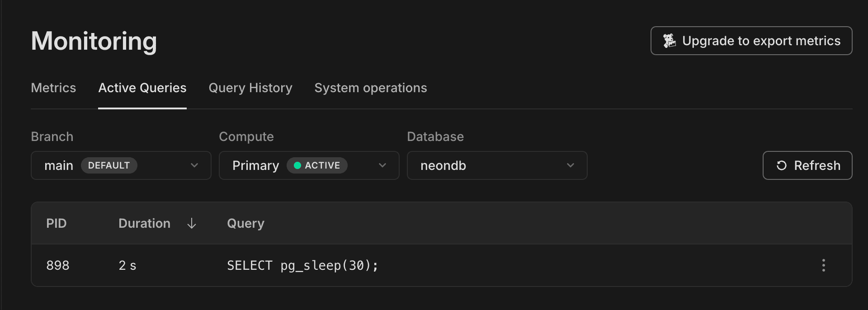The height and width of the screenshot is (310, 868).
Task: Click the Duration column header
Action: click(144, 223)
